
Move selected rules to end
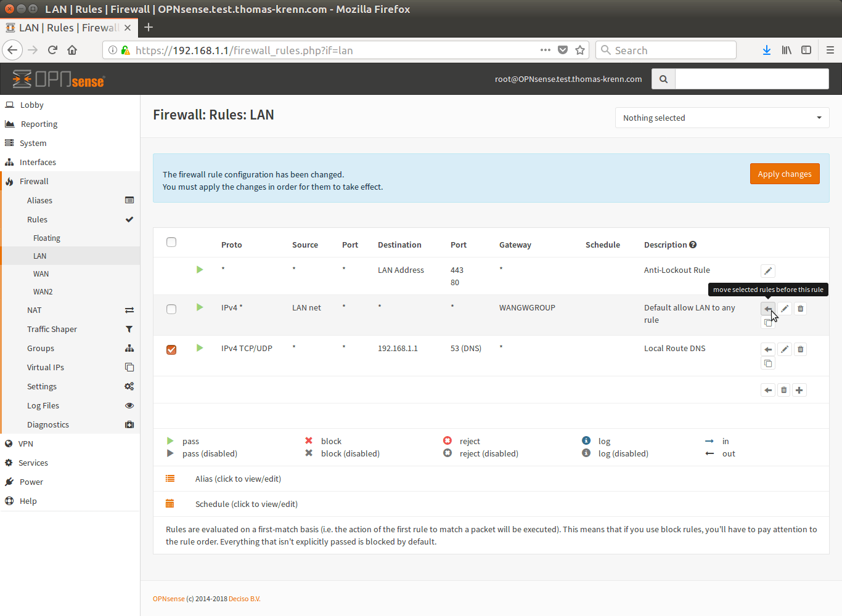coord(767,390)
